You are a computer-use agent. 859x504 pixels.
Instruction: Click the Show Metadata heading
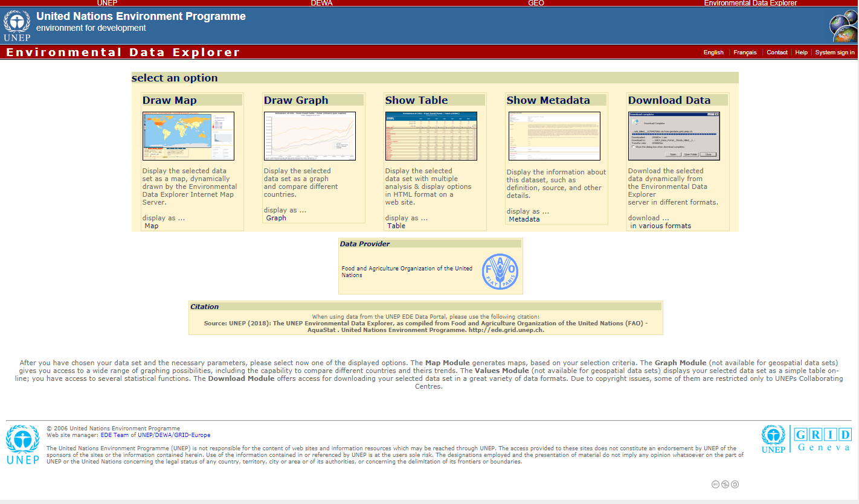click(x=549, y=100)
